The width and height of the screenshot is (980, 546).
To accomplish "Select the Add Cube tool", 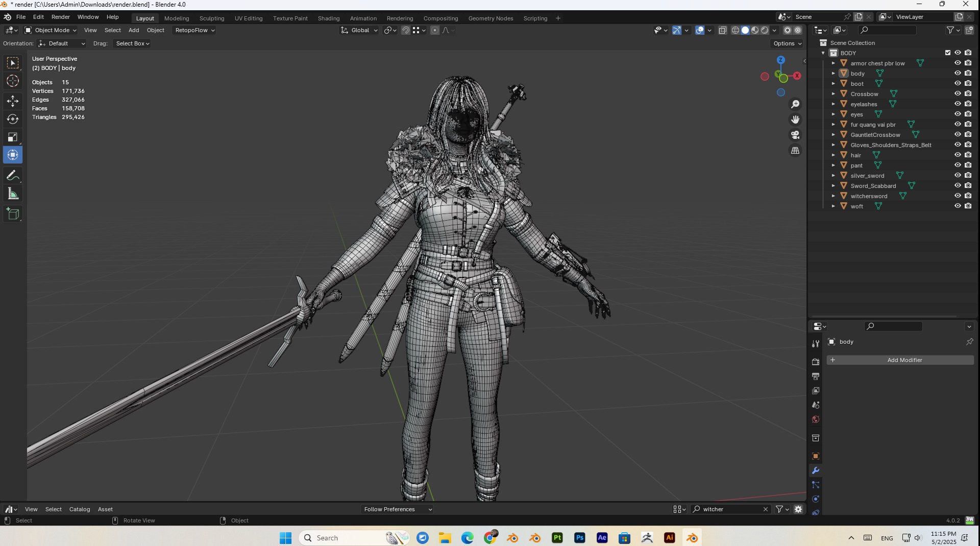I will 13,214.
